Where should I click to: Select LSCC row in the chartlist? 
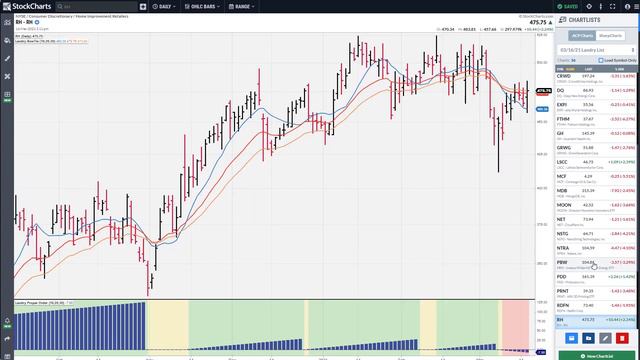pos(596,164)
